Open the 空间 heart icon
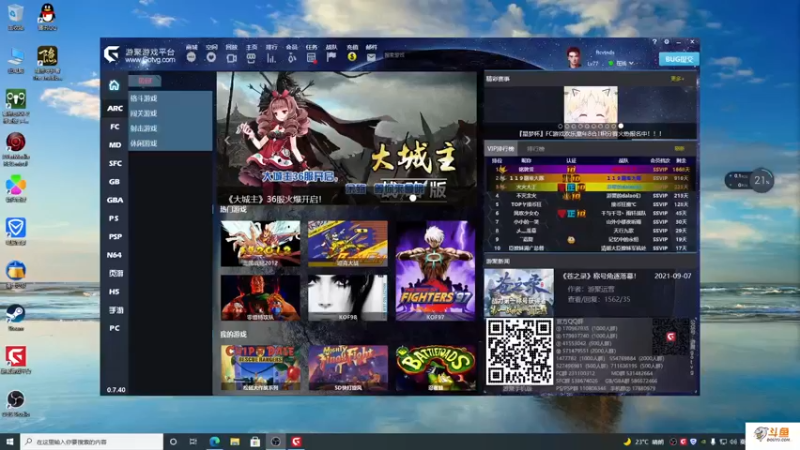 point(211,57)
